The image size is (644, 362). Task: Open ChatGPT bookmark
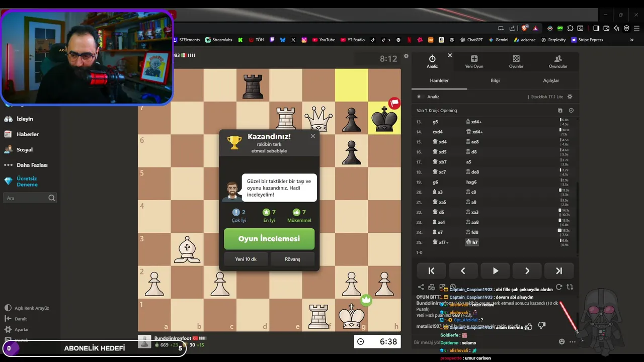point(471,40)
